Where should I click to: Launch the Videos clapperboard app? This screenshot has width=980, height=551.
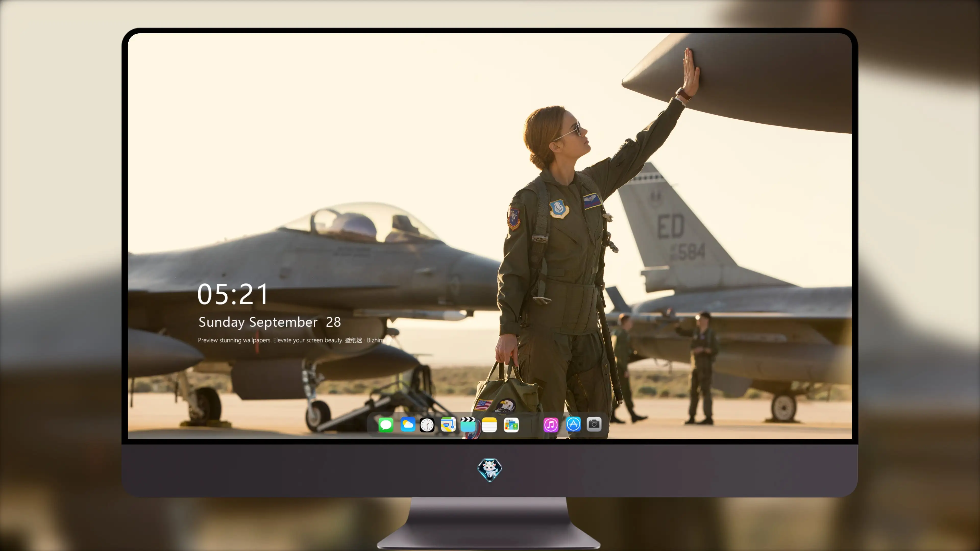click(468, 424)
